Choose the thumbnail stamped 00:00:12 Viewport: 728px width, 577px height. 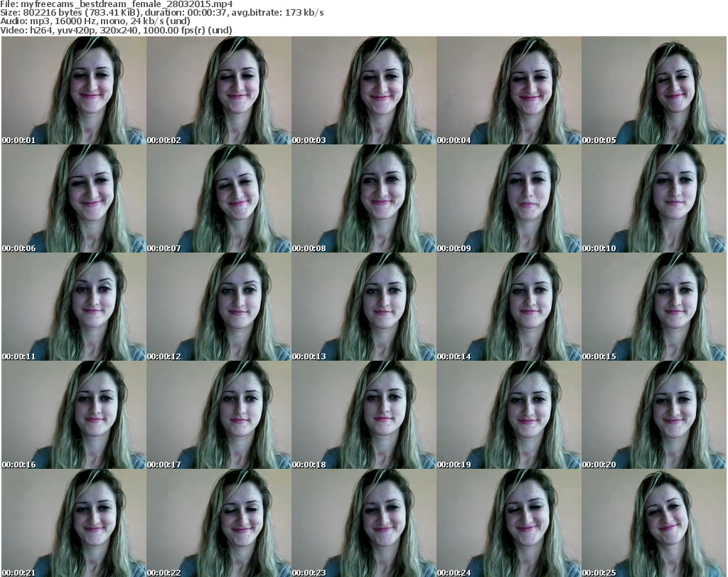[x=219, y=307]
